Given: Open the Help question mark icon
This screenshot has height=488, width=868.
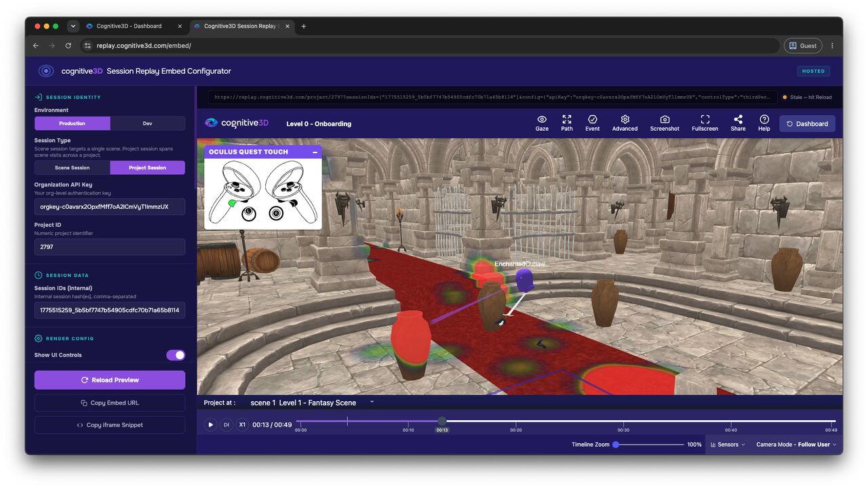Looking at the screenshot, I should point(764,119).
